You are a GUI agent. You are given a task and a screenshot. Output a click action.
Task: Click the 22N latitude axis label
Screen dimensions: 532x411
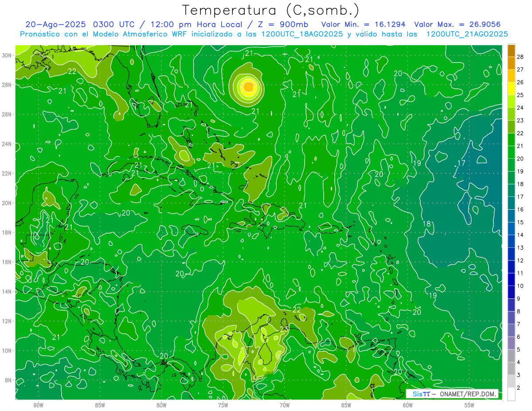click(8, 173)
